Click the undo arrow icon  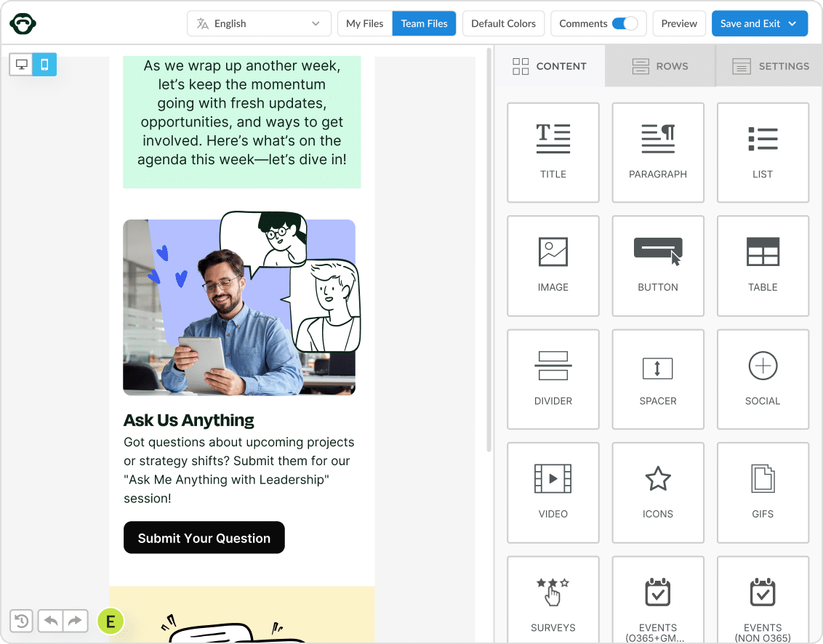[x=51, y=621]
